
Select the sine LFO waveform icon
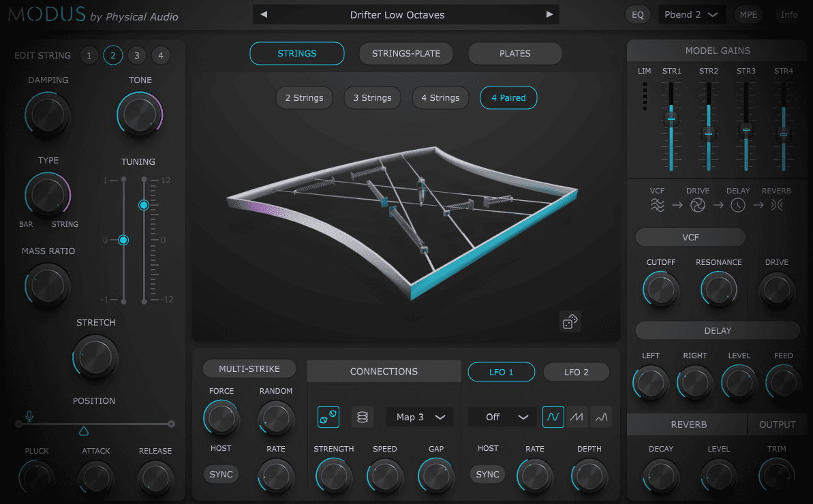click(553, 417)
